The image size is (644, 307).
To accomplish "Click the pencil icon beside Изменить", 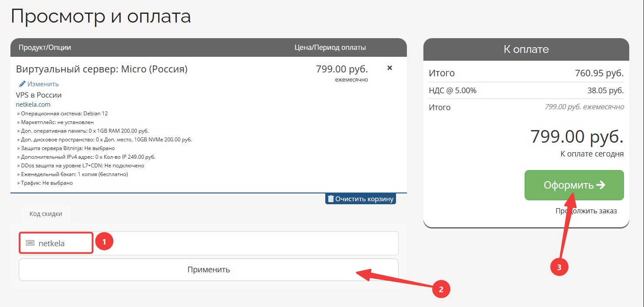I will coord(22,84).
